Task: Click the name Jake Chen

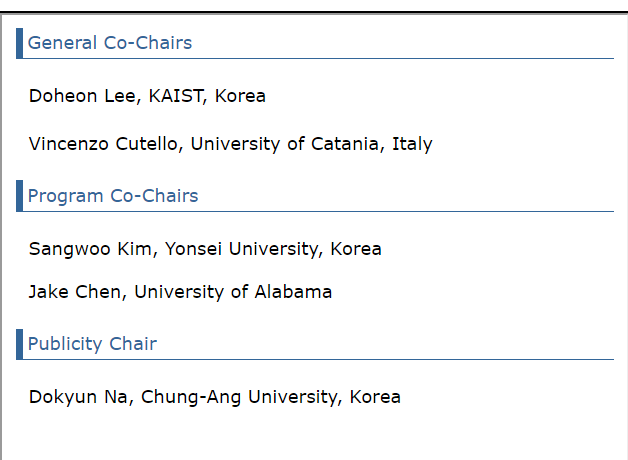Action: coord(75,292)
